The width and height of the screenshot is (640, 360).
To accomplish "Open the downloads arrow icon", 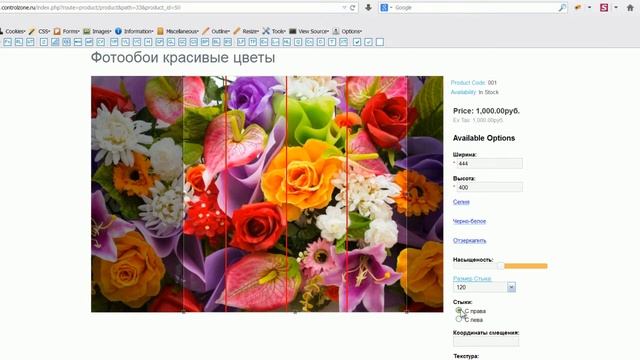I will coord(368,7).
